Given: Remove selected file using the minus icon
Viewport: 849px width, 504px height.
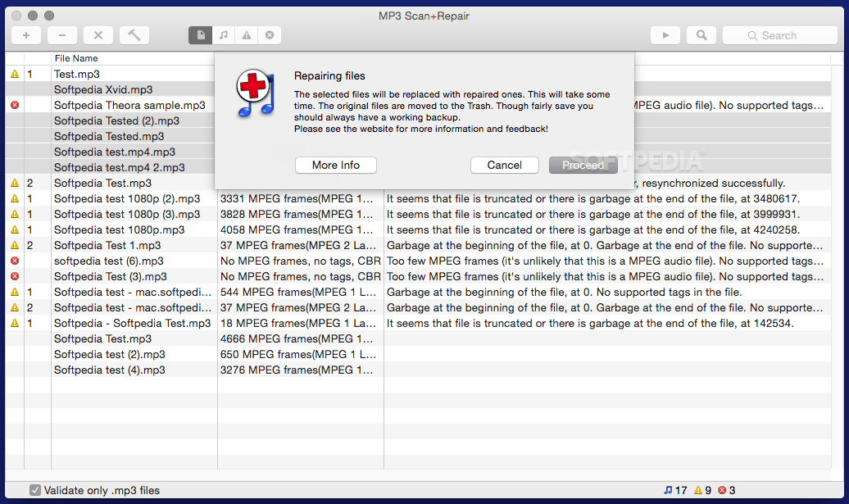Looking at the screenshot, I should [61, 35].
